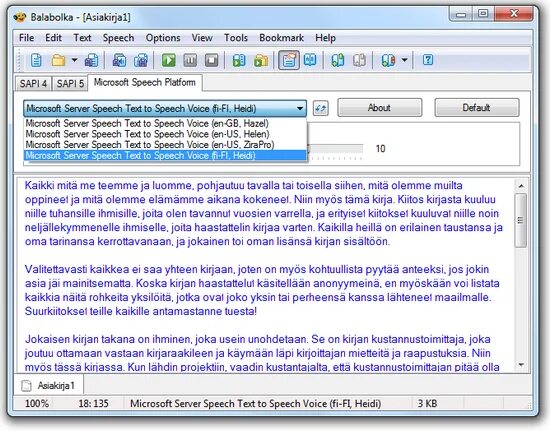Image resolution: width=550 pixels, height=431 pixels.
Task: Click the scrollbar up arrow in text area
Action: coord(521,186)
